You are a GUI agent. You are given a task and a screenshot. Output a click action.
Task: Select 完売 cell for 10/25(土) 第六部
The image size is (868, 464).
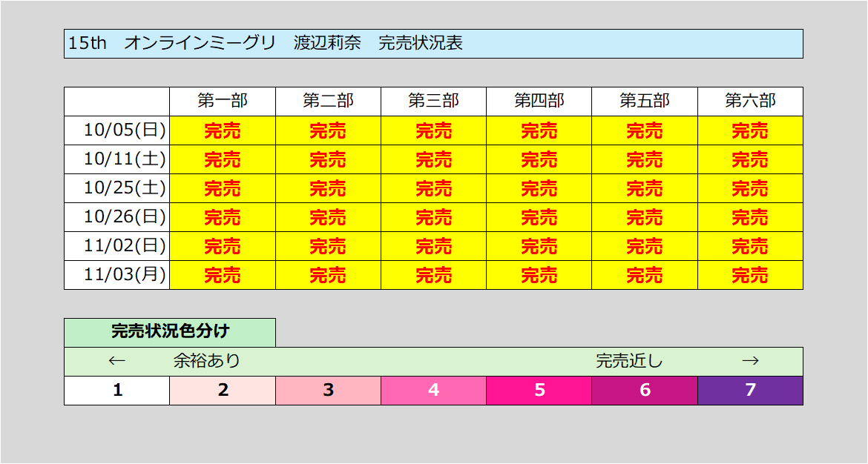[750, 188]
